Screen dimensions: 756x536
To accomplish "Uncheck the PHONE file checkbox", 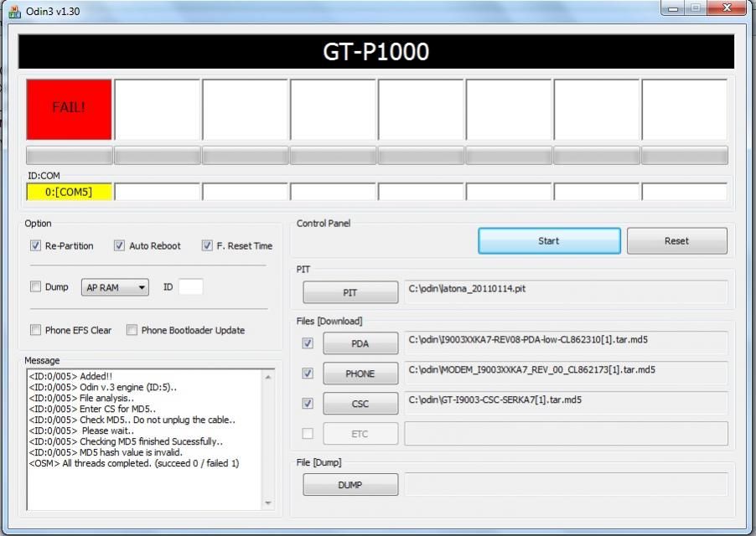I will tap(308, 374).
